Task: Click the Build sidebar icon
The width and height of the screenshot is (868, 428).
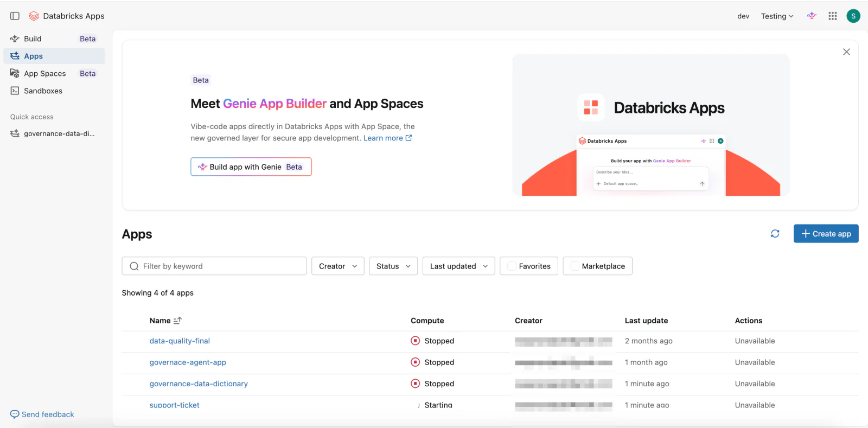Action: [15, 39]
